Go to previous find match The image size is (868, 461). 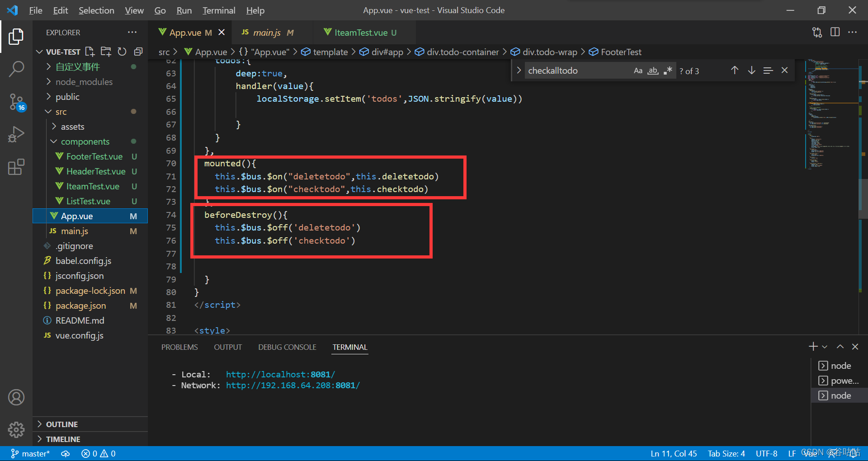tap(735, 71)
